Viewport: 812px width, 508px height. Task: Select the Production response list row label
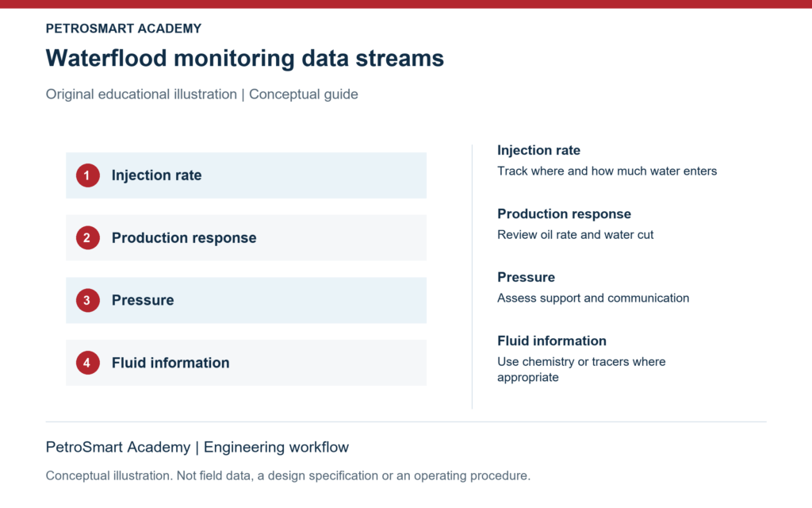[184, 238]
